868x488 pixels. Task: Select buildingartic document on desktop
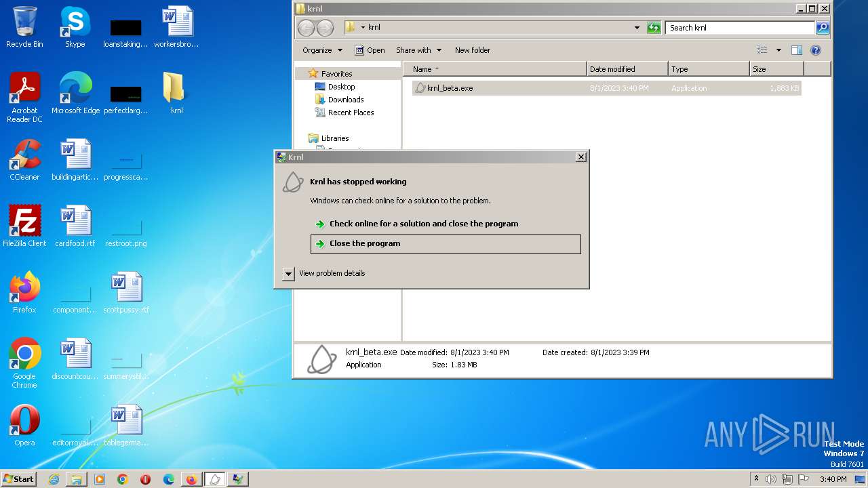click(75, 160)
